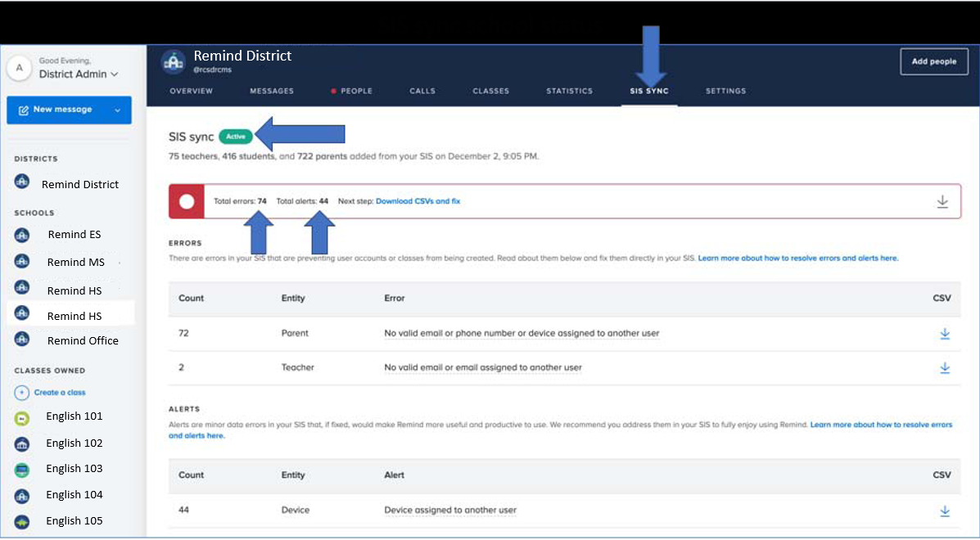
Task: Open Remind District in sidebar
Action: [80, 184]
